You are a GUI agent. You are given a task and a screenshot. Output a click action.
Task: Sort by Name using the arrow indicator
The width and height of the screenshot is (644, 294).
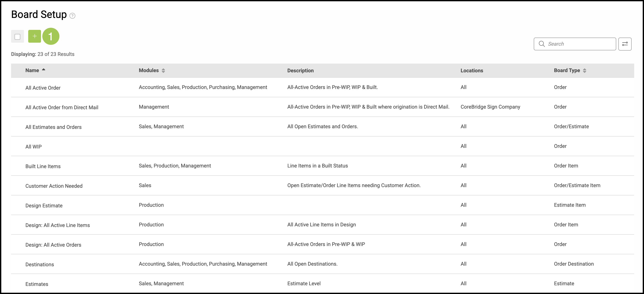click(x=44, y=70)
